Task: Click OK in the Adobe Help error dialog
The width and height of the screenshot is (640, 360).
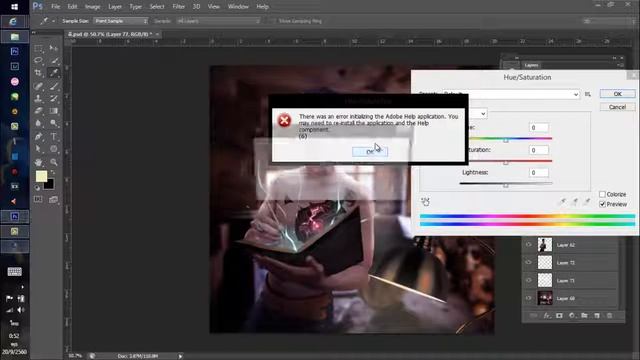Action: tap(370, 151)
